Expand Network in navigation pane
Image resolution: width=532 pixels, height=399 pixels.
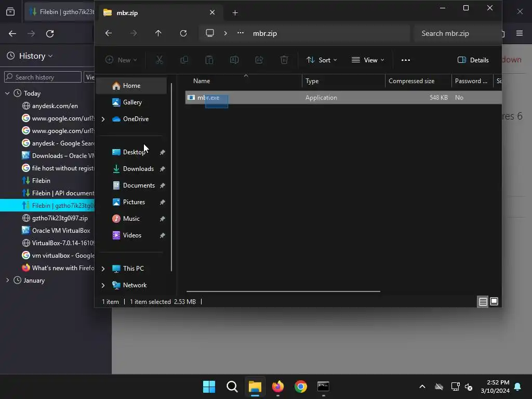(103, 285)
